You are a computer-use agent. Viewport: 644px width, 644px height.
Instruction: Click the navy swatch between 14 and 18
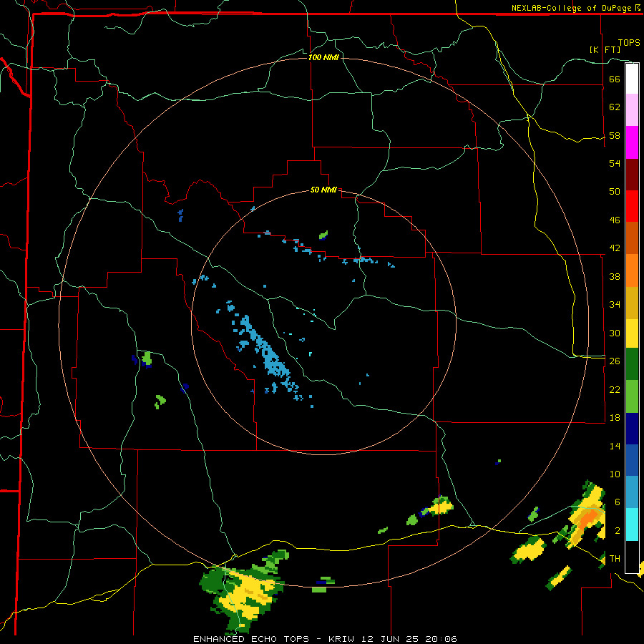point(632,429)
